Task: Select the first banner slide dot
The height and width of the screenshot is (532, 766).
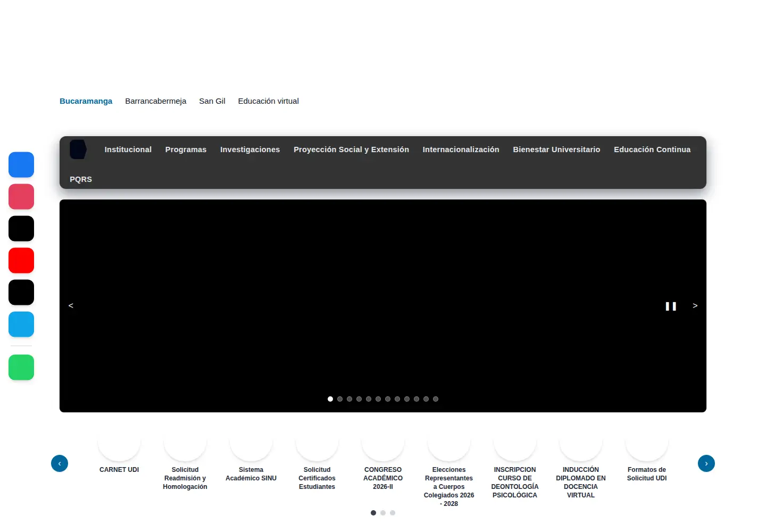Action: tap(330, 399)
